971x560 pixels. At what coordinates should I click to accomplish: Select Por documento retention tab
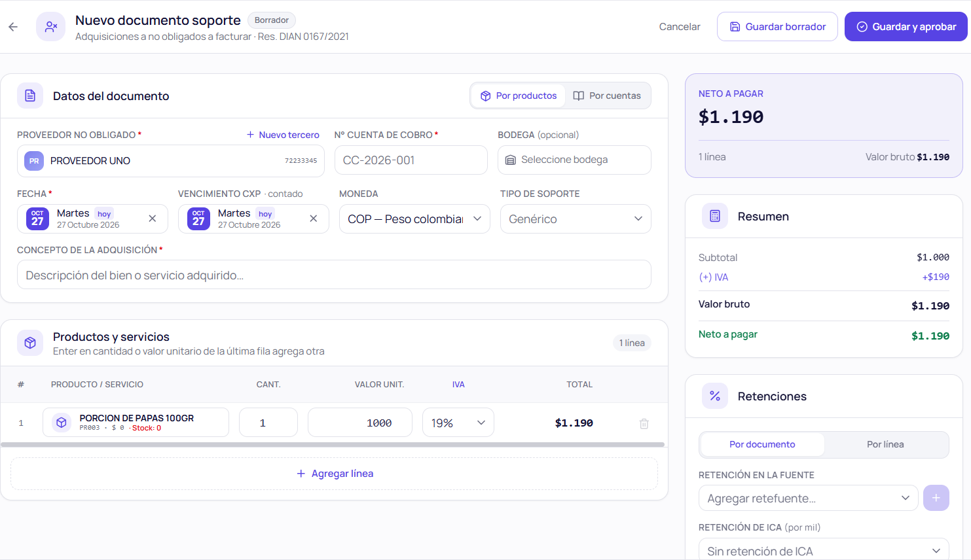pos(762,444)
